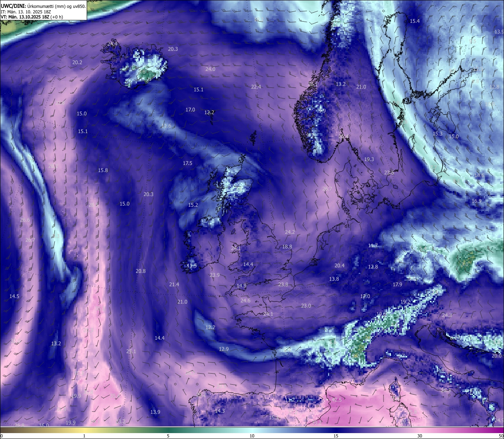Click the value 11.7 on the map
The width and height of the screenshot is (504, 439).
click(372, 246)
